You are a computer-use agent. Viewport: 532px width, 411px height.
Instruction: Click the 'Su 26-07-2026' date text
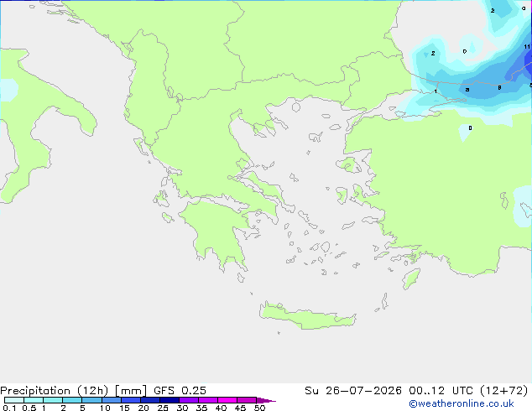pyautogui.click(x=353, y=391)
